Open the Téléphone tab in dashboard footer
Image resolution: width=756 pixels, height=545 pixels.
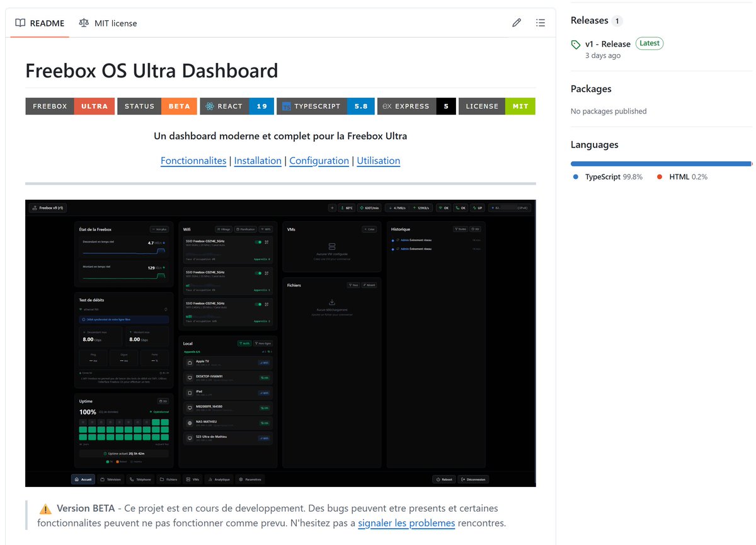pos(140,479)
